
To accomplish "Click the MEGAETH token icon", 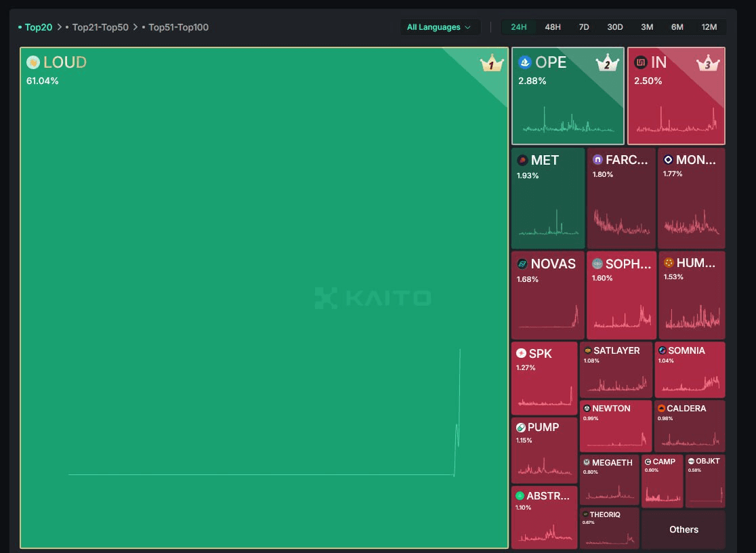I will [587, 462].
